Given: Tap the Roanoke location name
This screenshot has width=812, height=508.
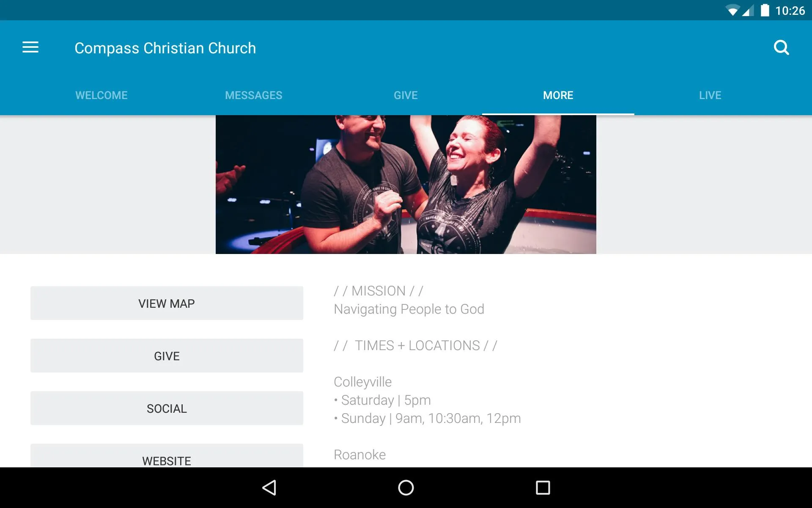Looking at the screenshot, I should (360, 455).
